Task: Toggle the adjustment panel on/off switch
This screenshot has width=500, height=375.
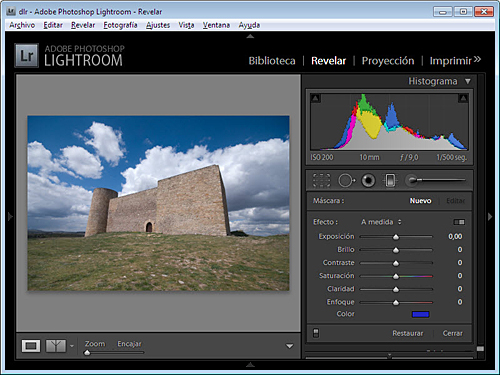Action: click(316, 333)
